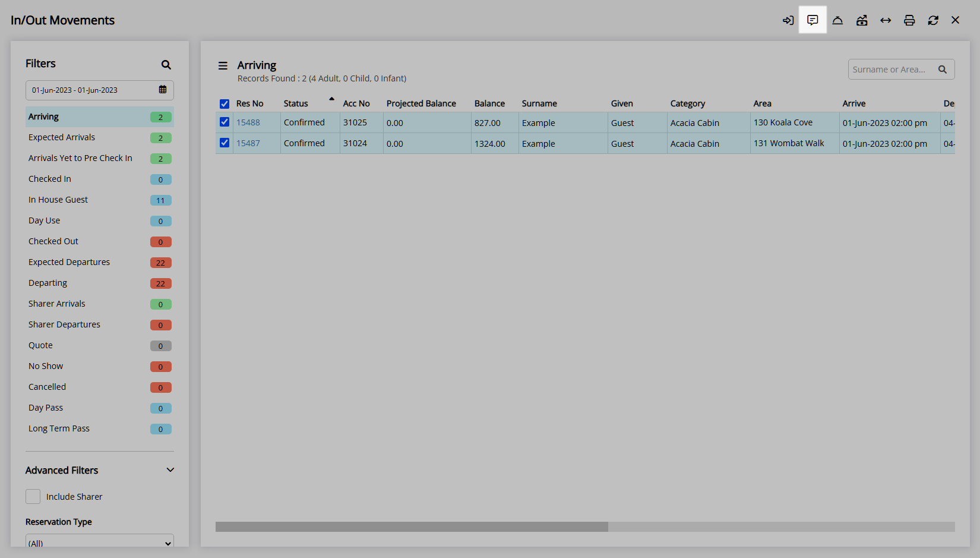
Task: Open the Reservation Type dropdown
Action: [100, 542]
